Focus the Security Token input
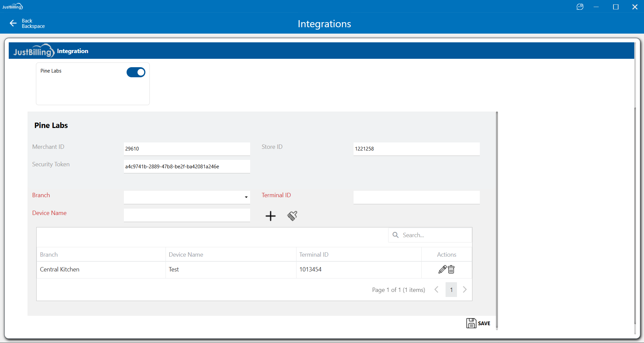The width and height of the screenshot is (644, 343). coord(187,167)
